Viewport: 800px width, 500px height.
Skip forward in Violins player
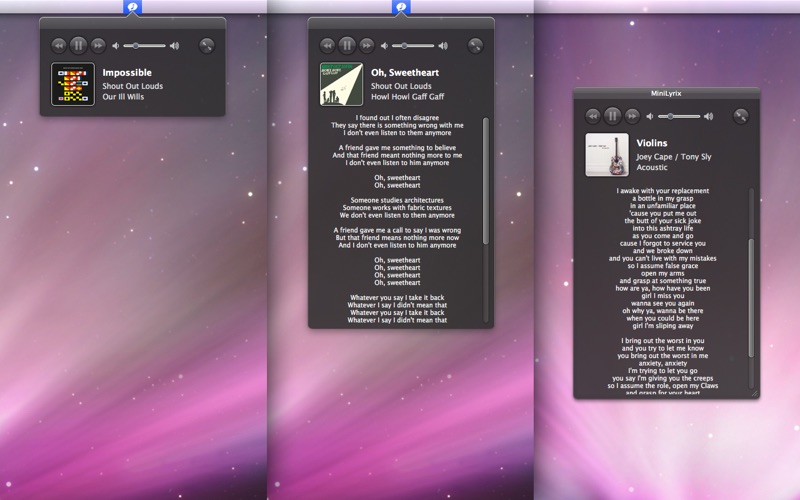632,116
